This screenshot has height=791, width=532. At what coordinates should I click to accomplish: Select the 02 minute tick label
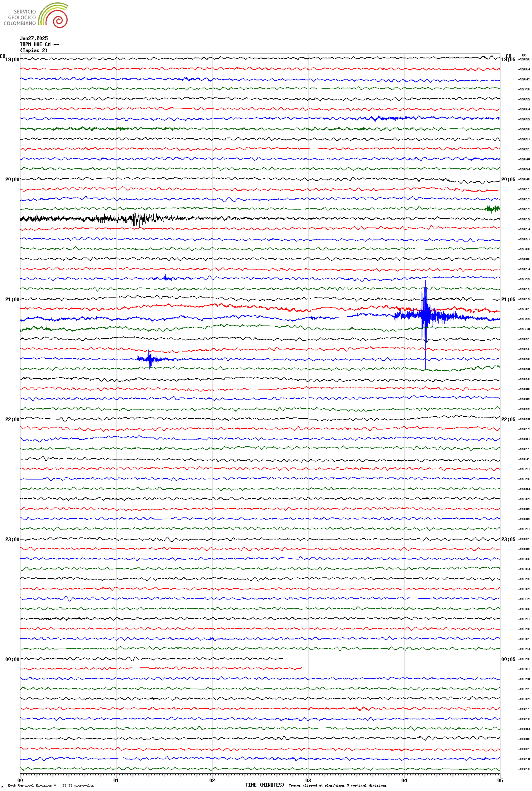click(212, 780)
